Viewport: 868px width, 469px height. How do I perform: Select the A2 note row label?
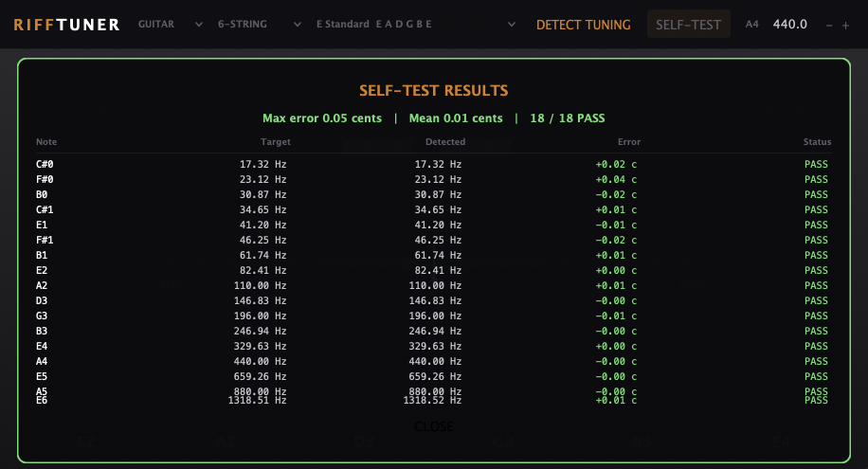(42, 286)
